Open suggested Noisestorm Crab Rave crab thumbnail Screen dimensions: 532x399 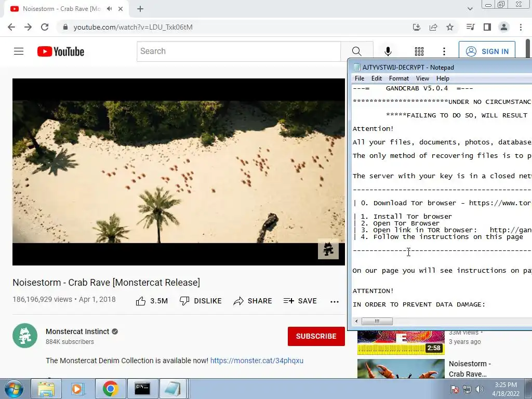click(x=401, y=369)
